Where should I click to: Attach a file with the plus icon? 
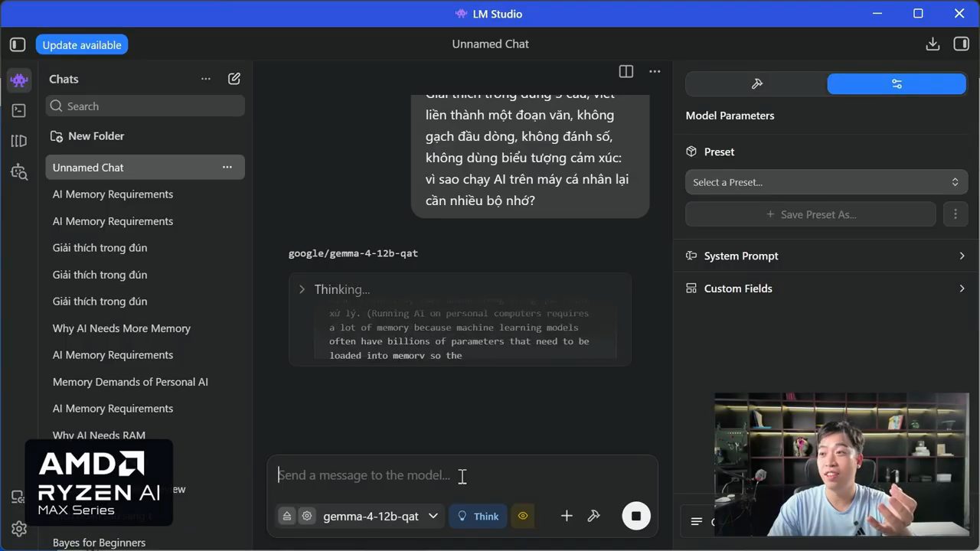pyautogui.click(x=567, y=516)
